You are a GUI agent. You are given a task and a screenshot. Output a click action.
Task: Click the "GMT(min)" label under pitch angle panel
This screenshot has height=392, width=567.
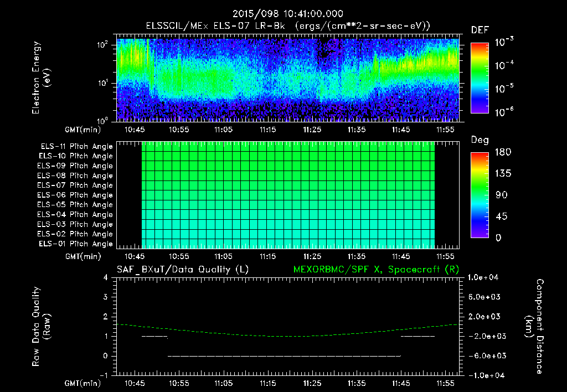pyautogui.click(x=83, y=256)
